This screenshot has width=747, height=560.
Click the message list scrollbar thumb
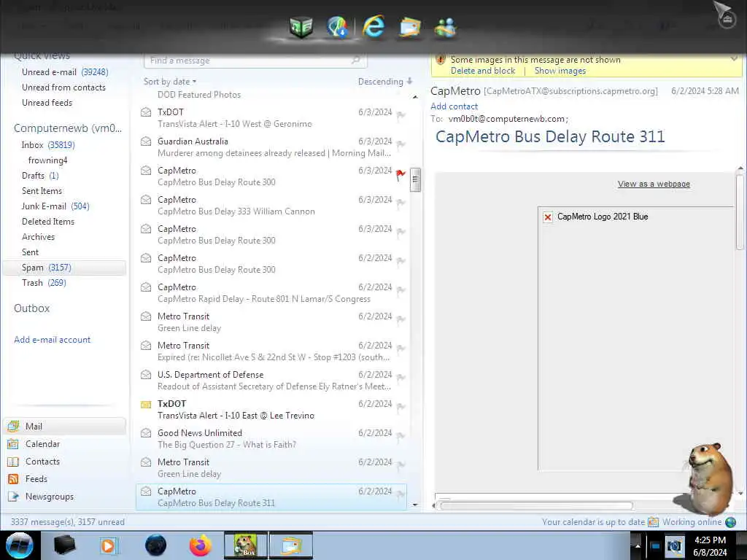415,179
